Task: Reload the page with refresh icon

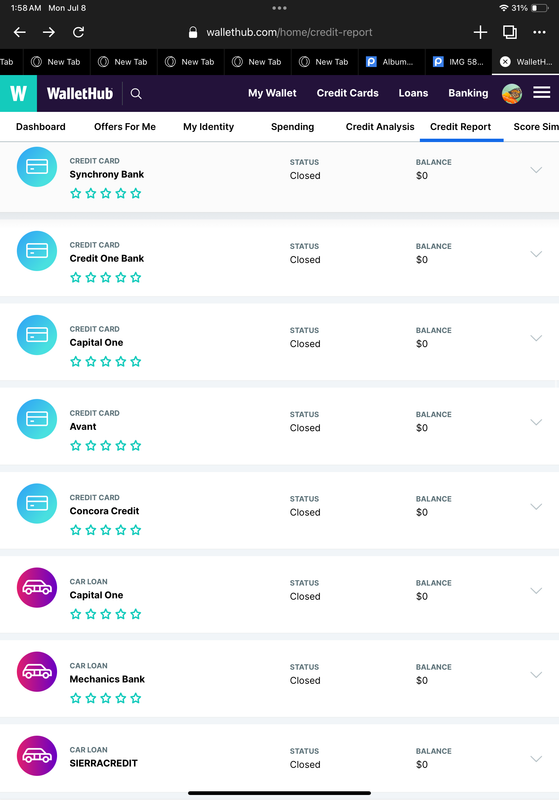Action: [x=78, y=32]
